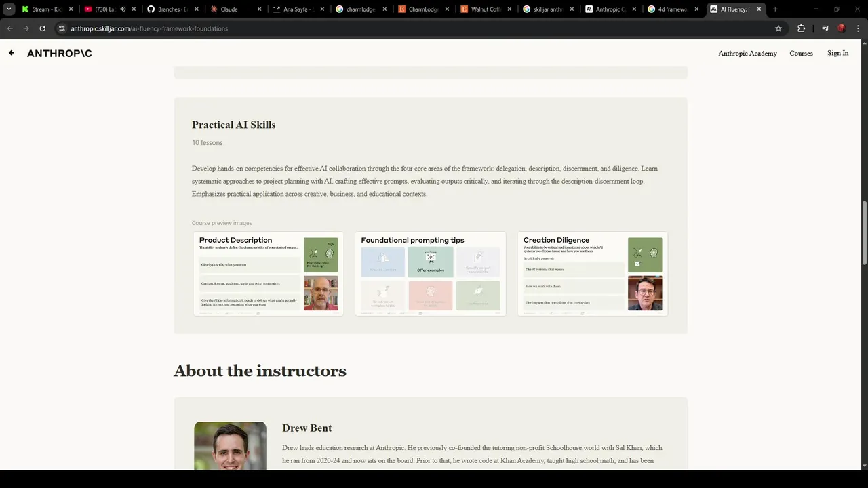Open the tab search dropdown arrow
Viewport: 868px width, 488px height.
[9, 9]
